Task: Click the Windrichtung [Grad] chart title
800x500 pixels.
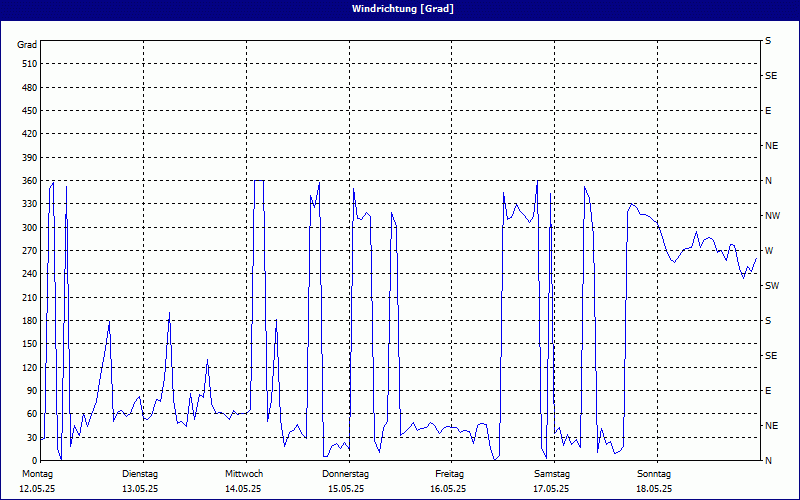Action: pos(400,9)
